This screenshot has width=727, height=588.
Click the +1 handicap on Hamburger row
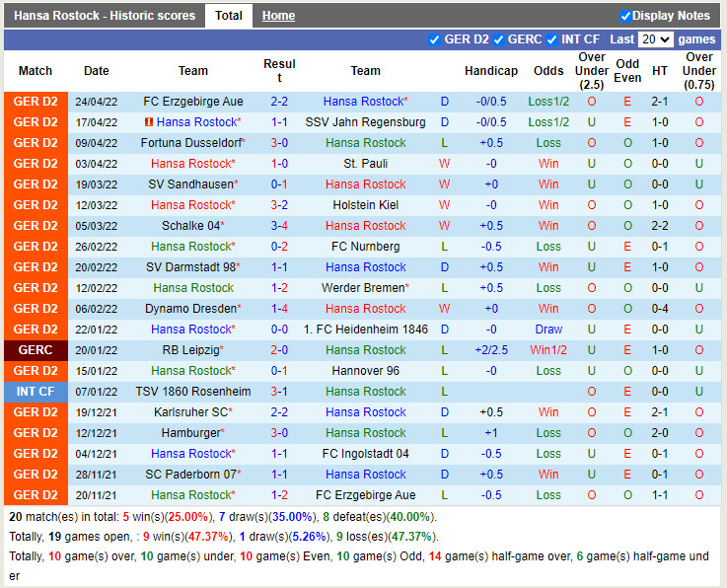[491, 433]
